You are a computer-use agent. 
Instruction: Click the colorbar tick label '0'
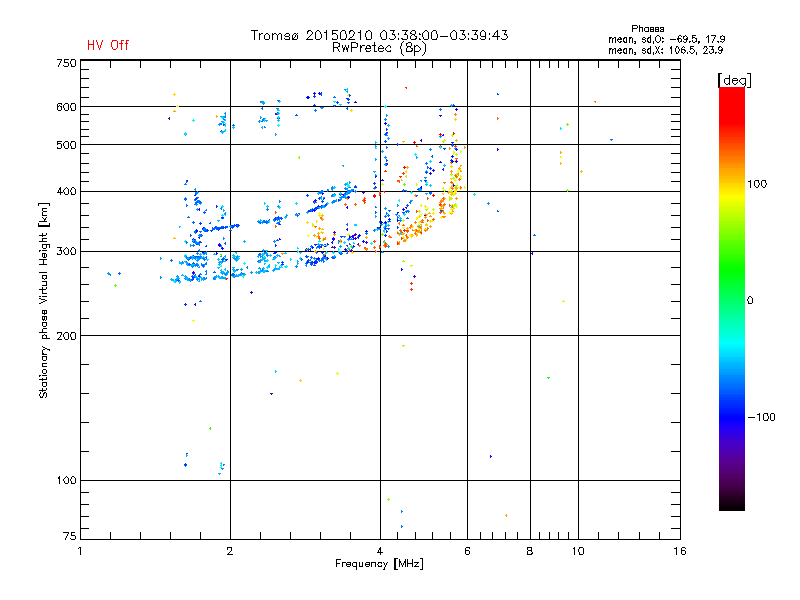[750, 301]
